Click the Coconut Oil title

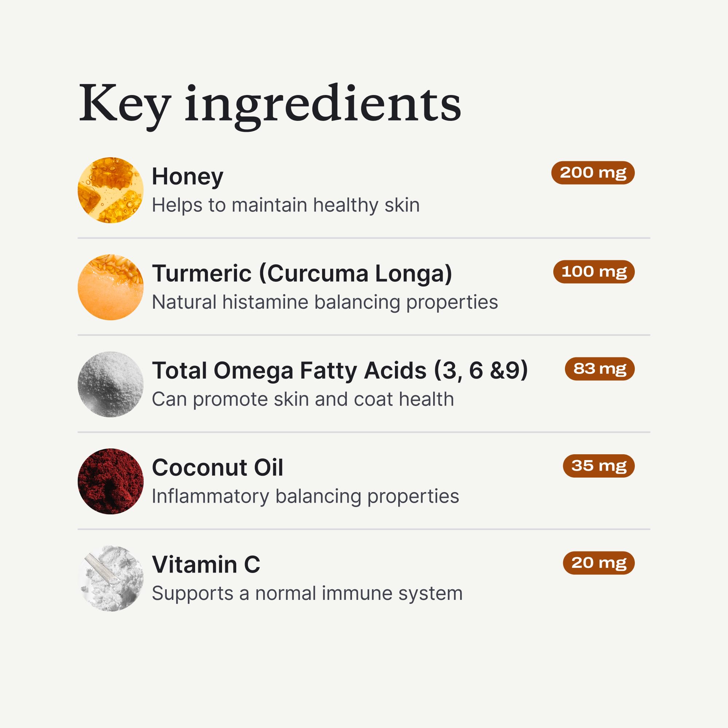[217, 468]
